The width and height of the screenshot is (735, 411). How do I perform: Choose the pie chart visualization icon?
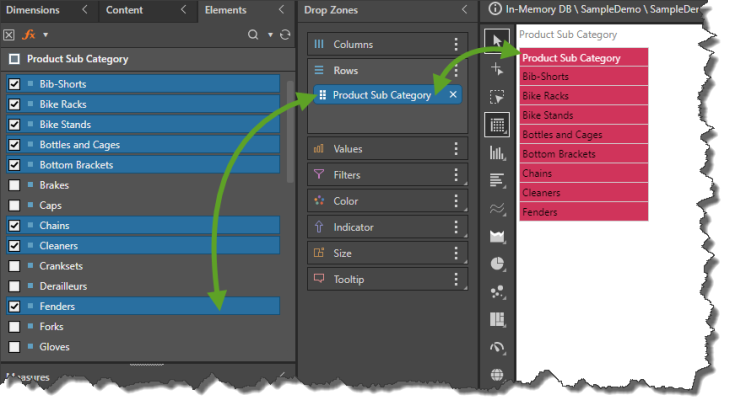click(x=497, y=264)
